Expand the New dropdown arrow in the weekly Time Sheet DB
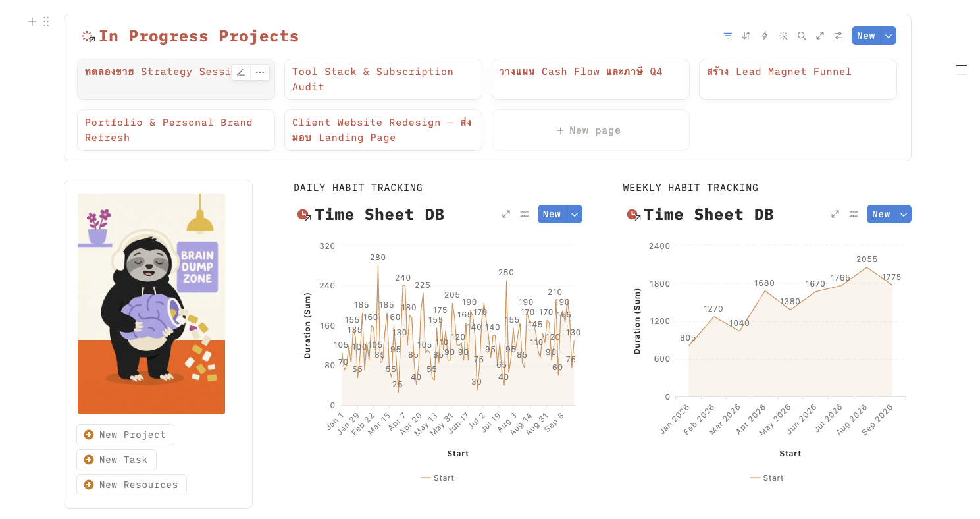This screenshot has width=980, height=519. [904, 214]
